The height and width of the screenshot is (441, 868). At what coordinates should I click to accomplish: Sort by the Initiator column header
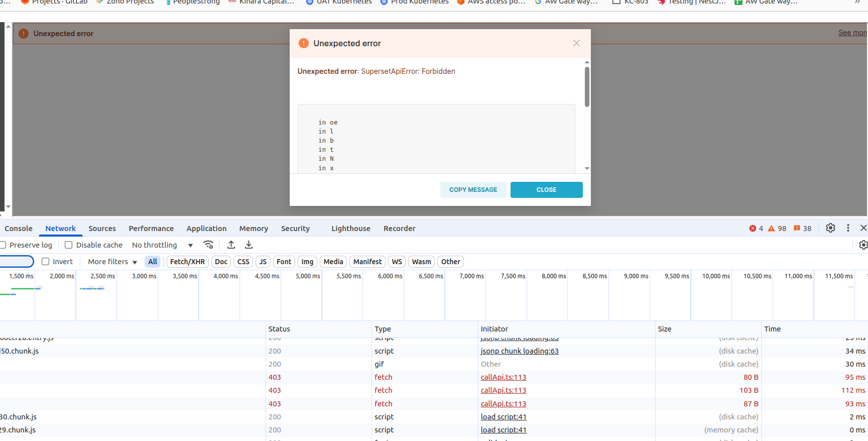[x=566, y=329]
